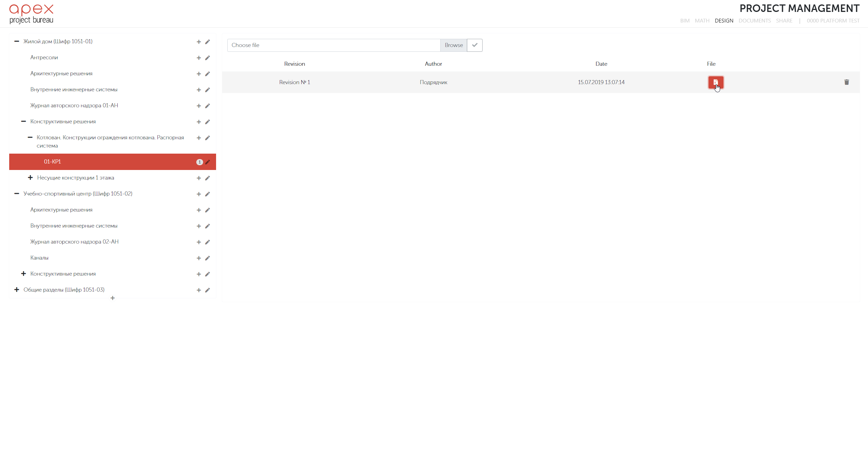Image resolution: width=868 pixels, height=451 pixels.
Task: Collapse Учебно-спортивный центр (Шифр 1051-02) node
Action: click(17, 193)
